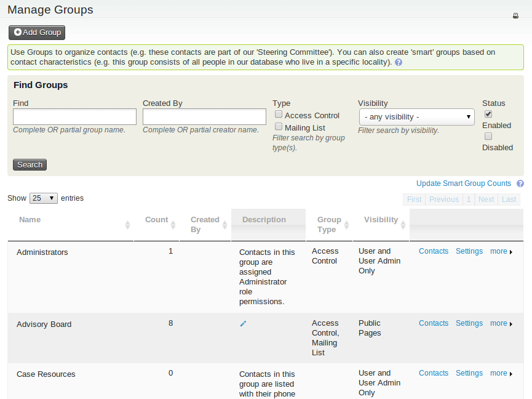Open the Show entries count dropdown
The width and height of the screenshot is (532, 399).
coord(43,198)
